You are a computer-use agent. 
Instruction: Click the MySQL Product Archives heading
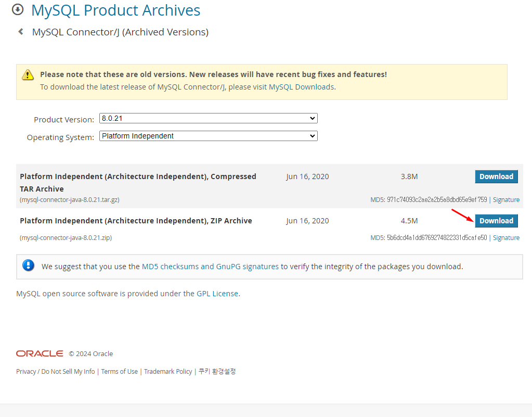point(115,10)
